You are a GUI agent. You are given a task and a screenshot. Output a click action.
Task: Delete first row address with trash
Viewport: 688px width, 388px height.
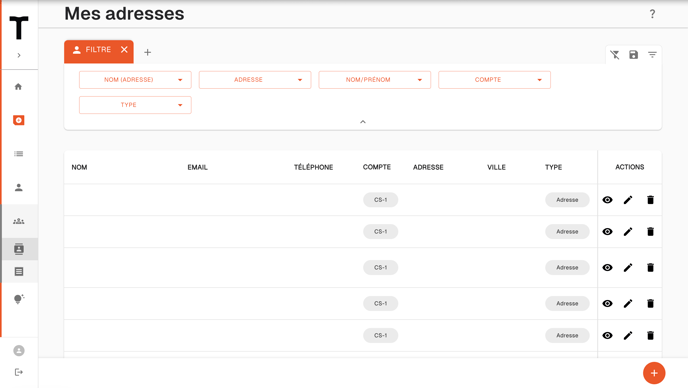pos(650,200)
